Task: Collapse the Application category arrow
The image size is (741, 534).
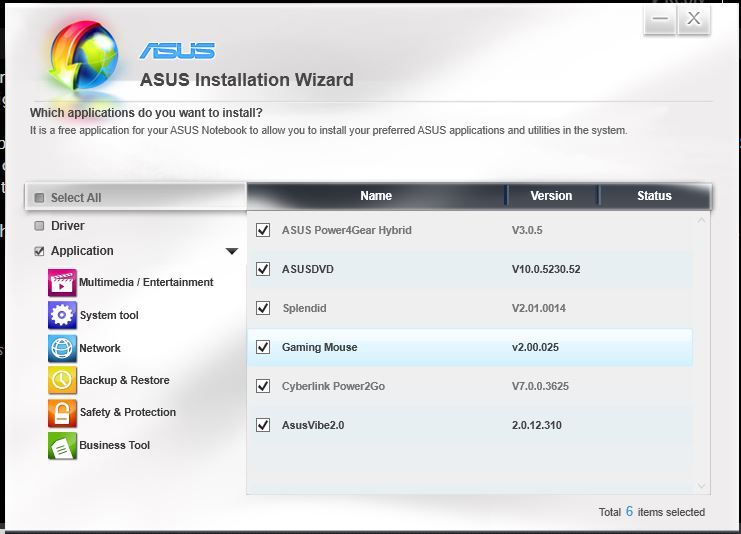Action: (x=232, y=251)
